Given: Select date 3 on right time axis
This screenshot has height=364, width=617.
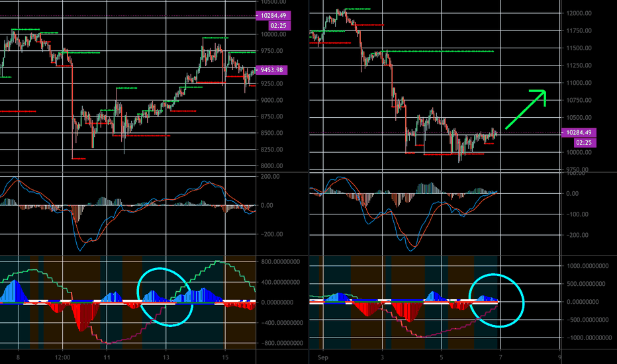Looking at the screenshot, I should pos(382,357).
